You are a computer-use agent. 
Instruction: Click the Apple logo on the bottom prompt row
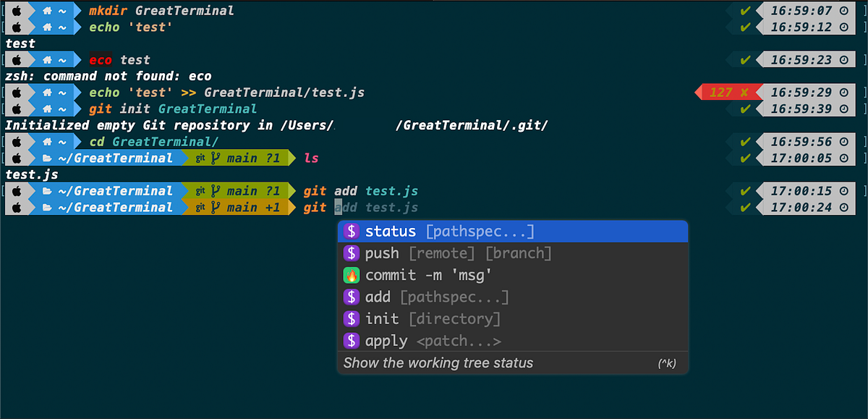pyautogui.click(x=17, y=208)
